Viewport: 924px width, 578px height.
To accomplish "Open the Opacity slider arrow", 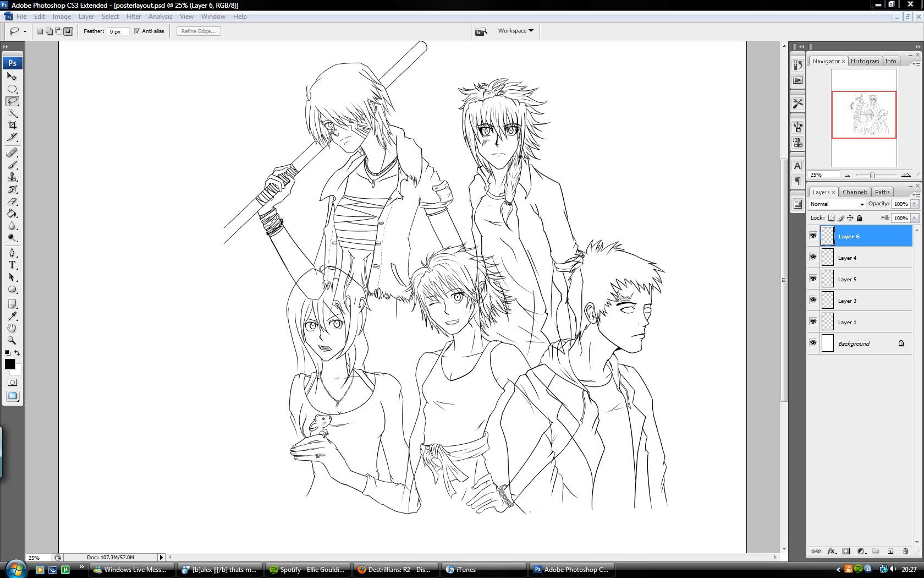I will (x=915, y=204).
